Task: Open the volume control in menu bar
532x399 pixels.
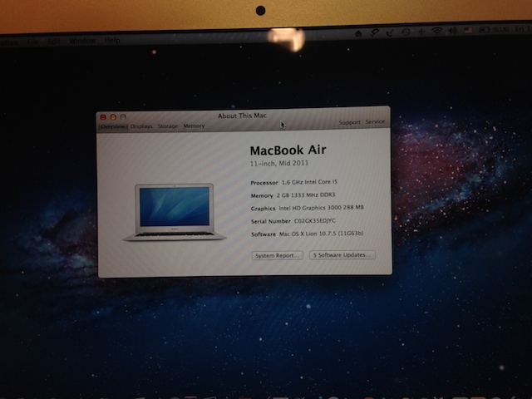Action: [452, 31]
